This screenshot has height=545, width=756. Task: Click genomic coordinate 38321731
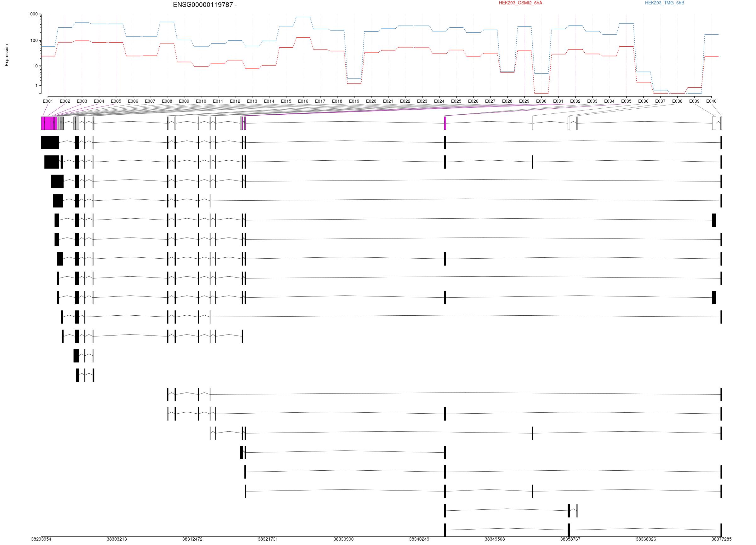pos(268,539)
